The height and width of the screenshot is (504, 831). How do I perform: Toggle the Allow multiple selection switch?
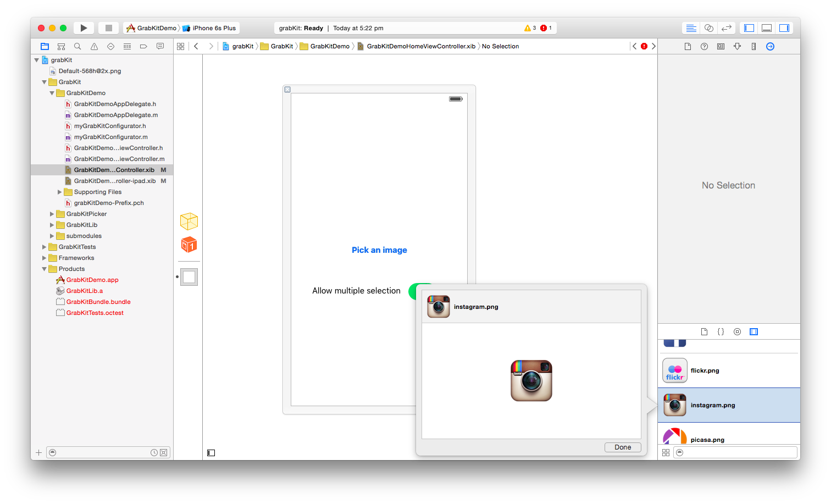point(413,291)
